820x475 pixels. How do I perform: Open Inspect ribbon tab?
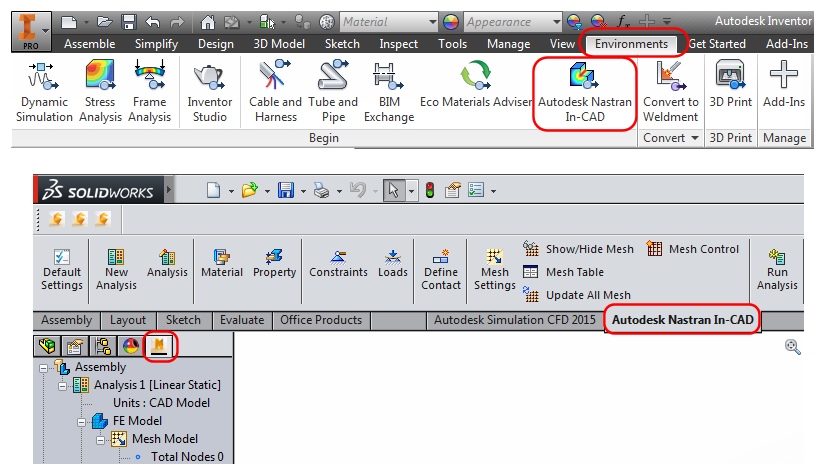[x=398, y=44]
